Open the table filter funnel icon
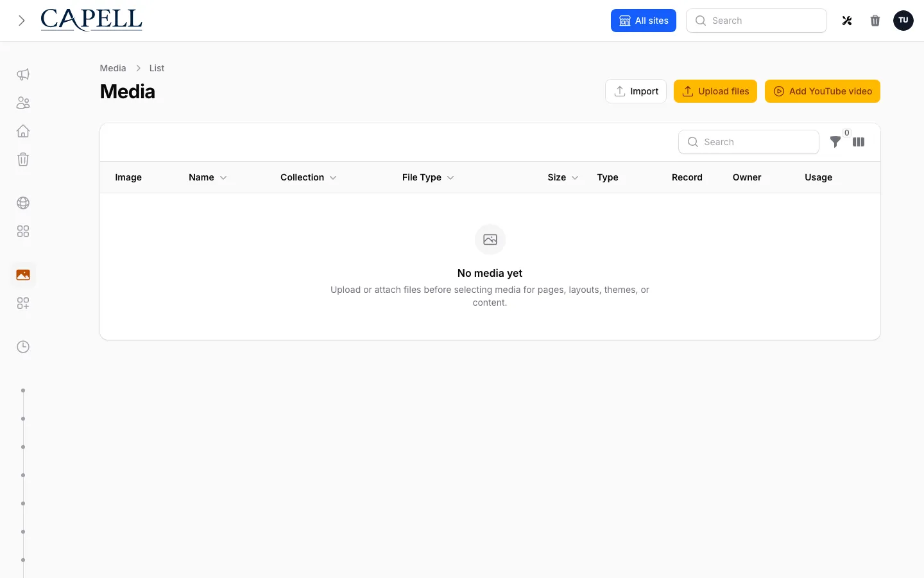 [835, 142]
